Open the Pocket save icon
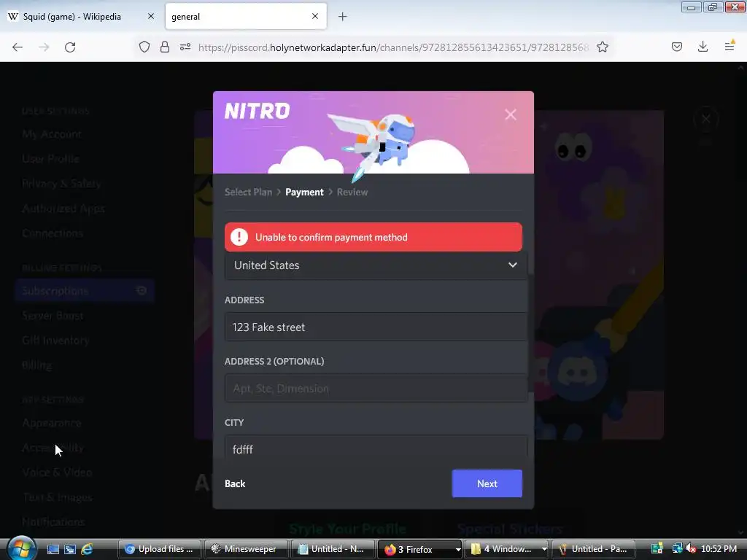This screenshot has width=747, height=560. [676, 47]
